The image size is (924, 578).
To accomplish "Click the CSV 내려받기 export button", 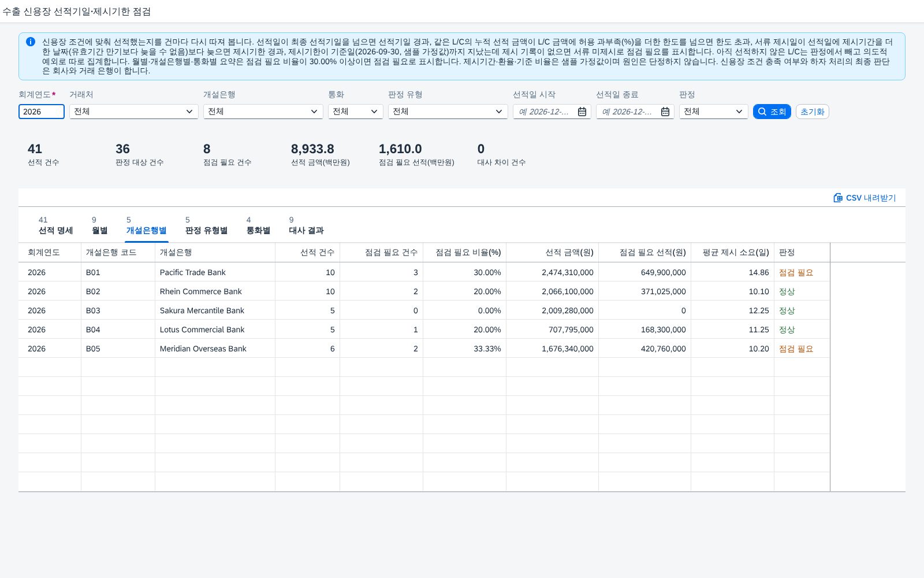I will (x=865, y=198).
